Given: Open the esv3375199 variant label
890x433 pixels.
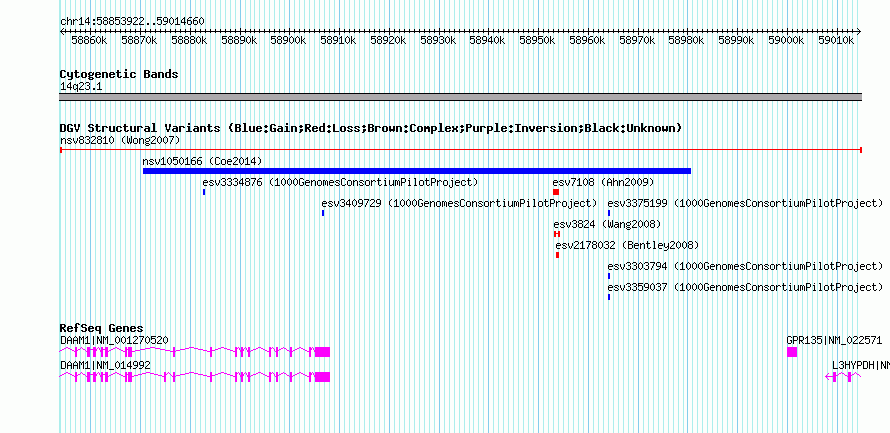Looking at the screenshot, I should (745, 203).
